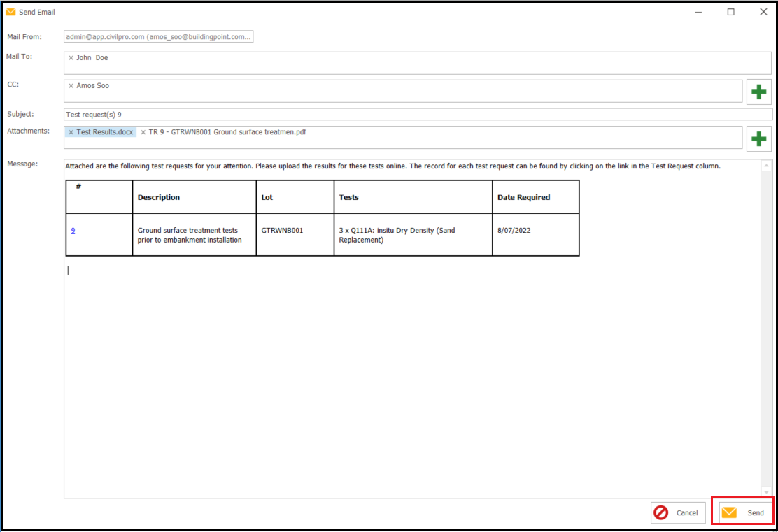Maximize the Send Email window
The height and width of the screenshot is (532, 778).
click(730, 12)
